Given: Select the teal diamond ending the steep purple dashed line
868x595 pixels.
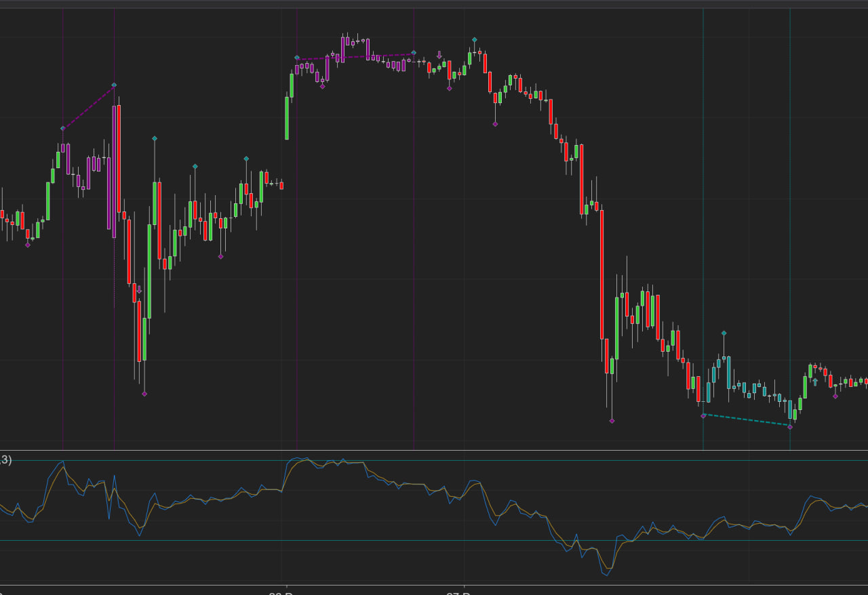Looking at the screenshot, I should (x=114, y=85).
